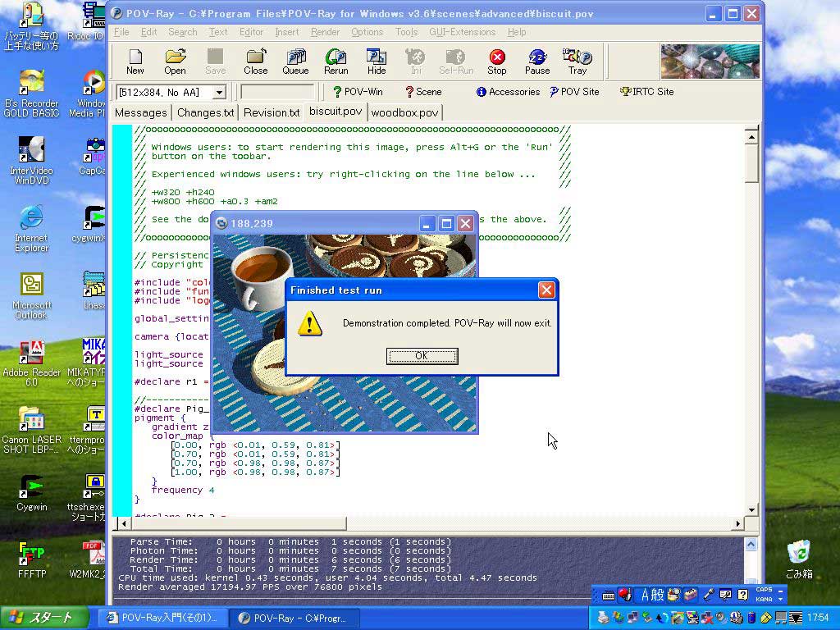Click the Save toolbar icon
840x630 pixels.
coord(216,62)
